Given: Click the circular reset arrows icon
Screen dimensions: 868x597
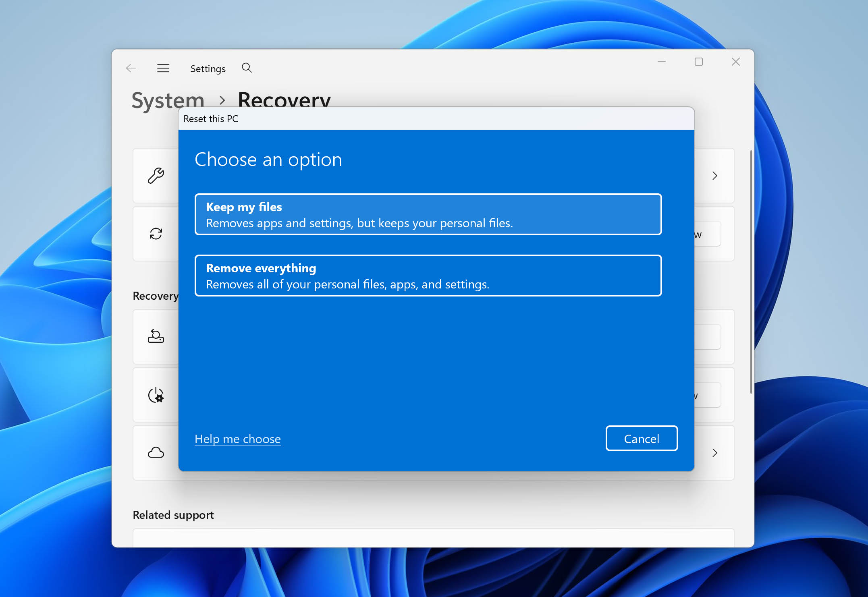Looking at the screenshot, I should pos(156,234).
